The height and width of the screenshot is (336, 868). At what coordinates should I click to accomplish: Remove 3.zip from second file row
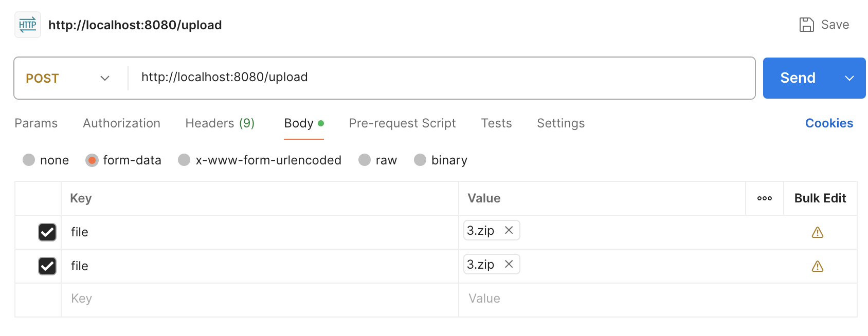pyautogui.click(x=509, y=264)
